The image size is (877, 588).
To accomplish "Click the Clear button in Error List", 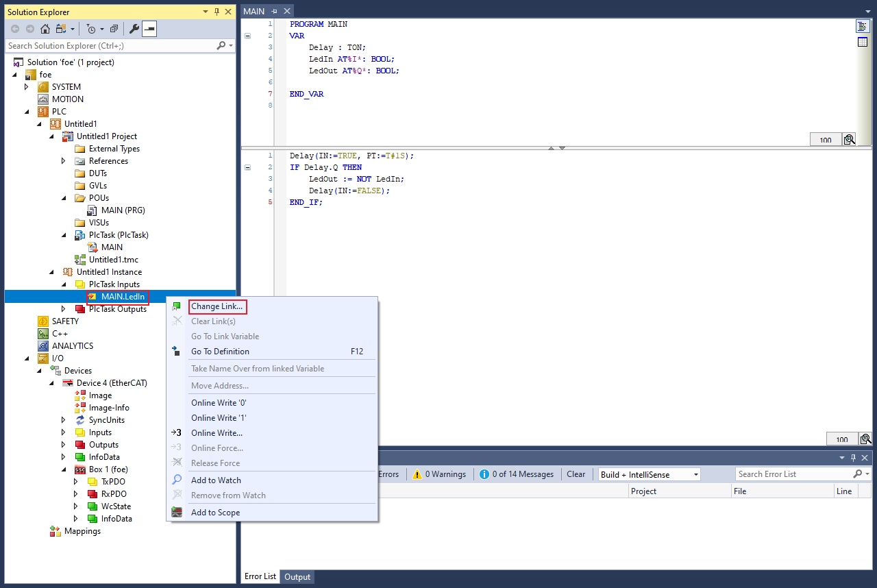I will pyautogui.click(x=576, y=474).
